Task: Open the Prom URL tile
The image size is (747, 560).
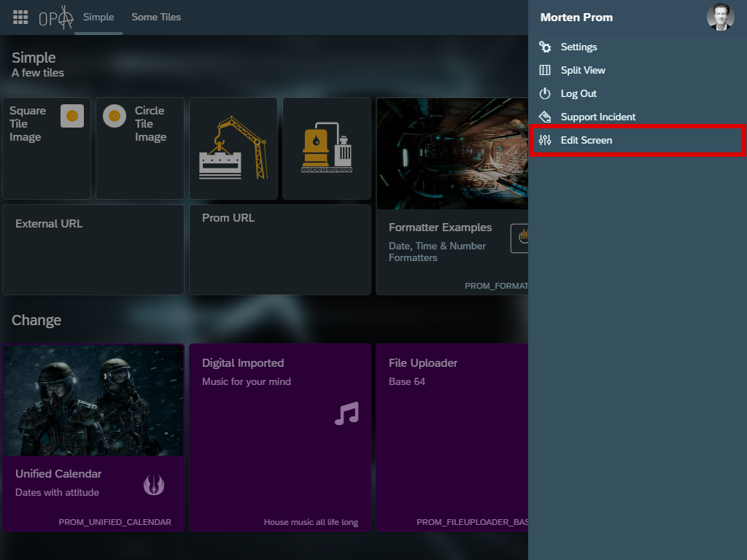Action: [x=280, y=249]
